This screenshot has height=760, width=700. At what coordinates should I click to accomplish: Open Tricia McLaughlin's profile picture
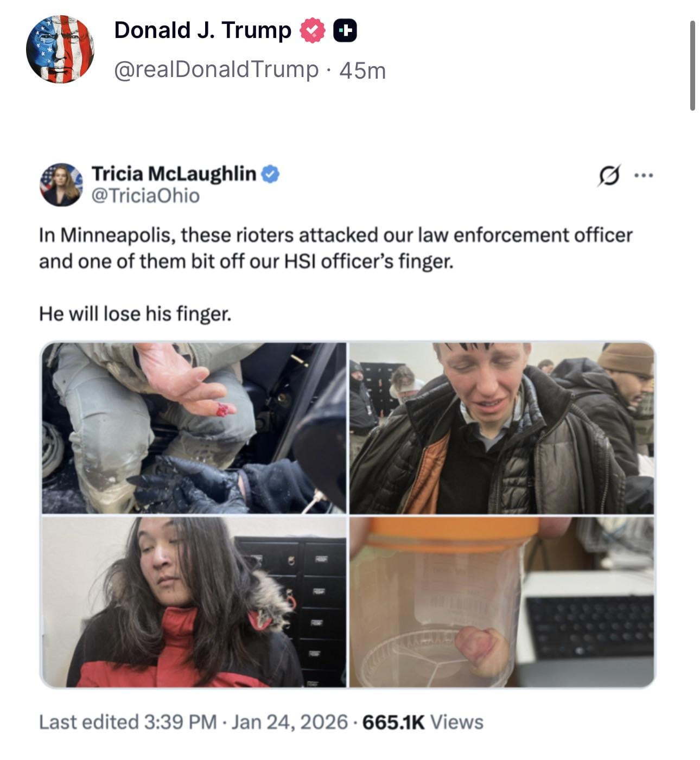pyautogui.click(x=61, y=184)
